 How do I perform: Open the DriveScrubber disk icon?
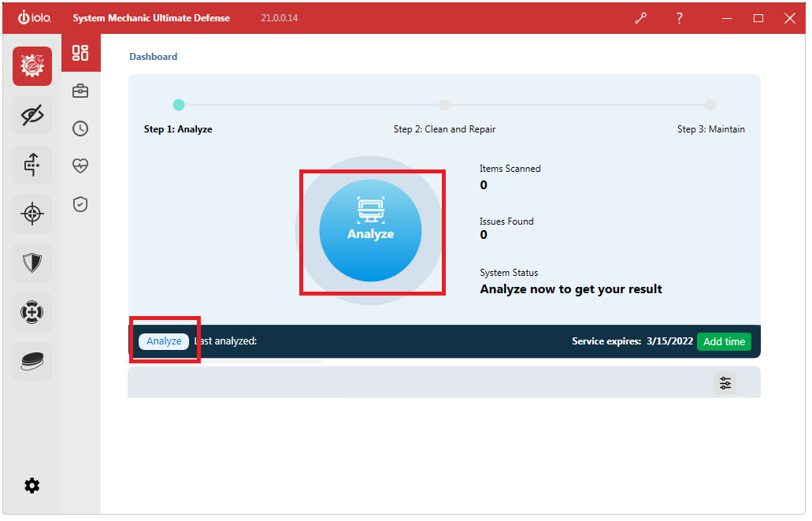32,363
